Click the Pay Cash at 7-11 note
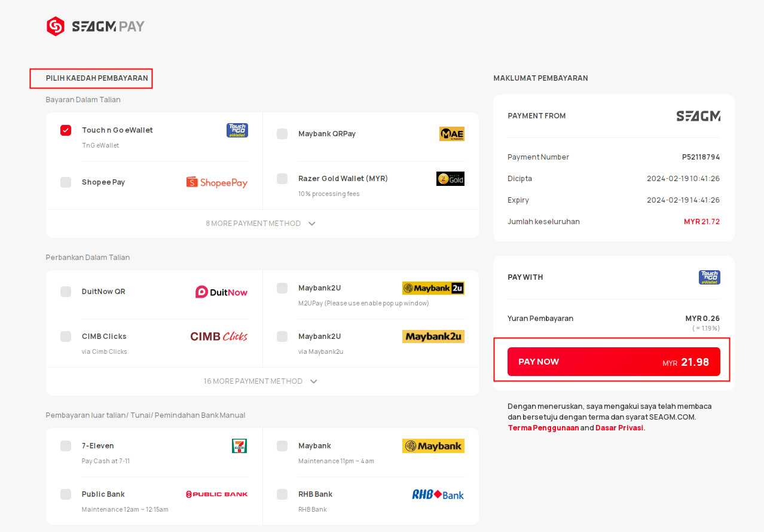This screenshot has width=764, height=532. (x=106, y=461)
